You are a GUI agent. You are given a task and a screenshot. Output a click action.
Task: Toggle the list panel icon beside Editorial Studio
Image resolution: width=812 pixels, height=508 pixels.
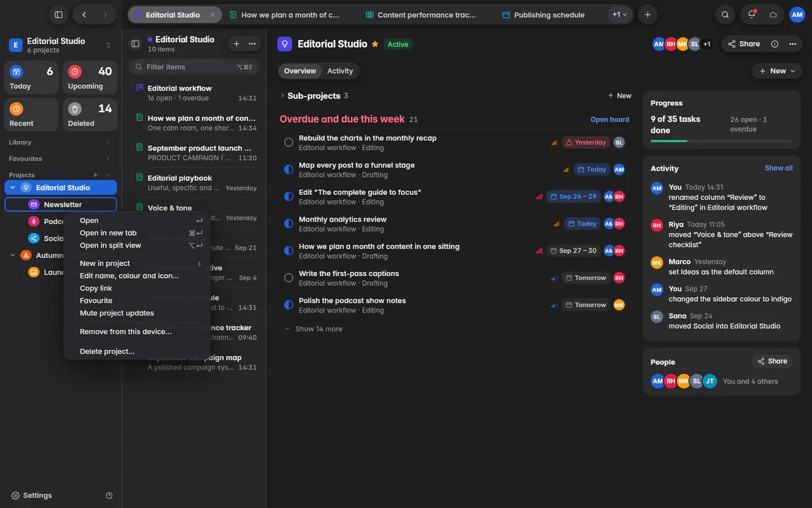coord(135,44)
